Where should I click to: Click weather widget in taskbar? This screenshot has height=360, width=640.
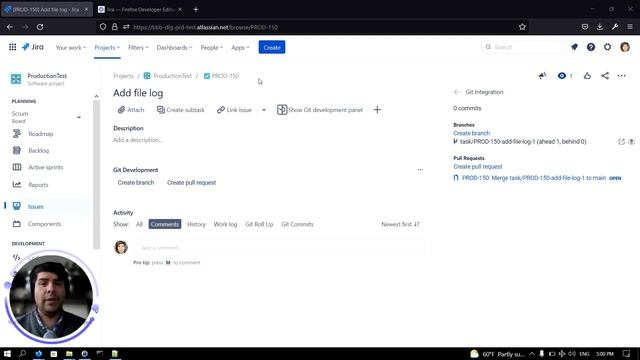coord(497,354)
